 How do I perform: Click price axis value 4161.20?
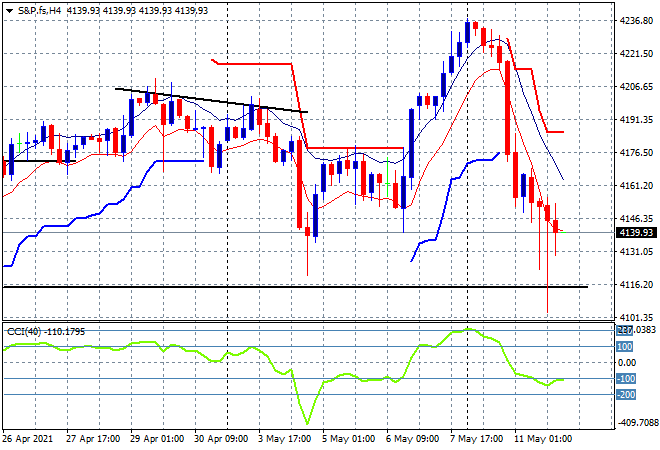636,186
